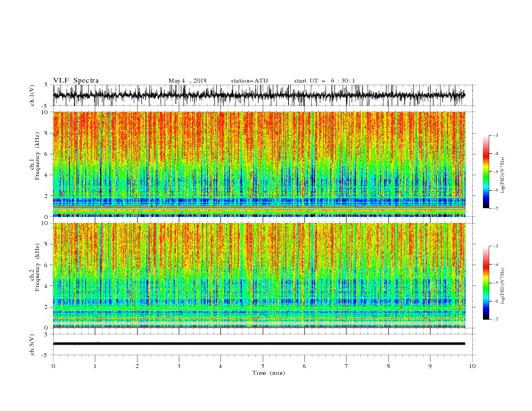Click the "-7" tick of ch.1 colorbar
The height and width of the screenshot is (411, 532).
(x=496, y=208)
